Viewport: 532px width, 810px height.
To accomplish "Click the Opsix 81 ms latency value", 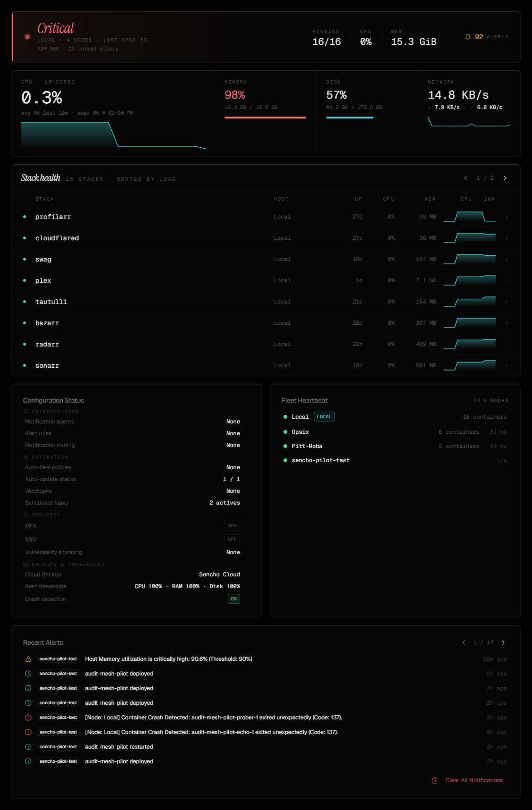I will (x=498, y=432).
